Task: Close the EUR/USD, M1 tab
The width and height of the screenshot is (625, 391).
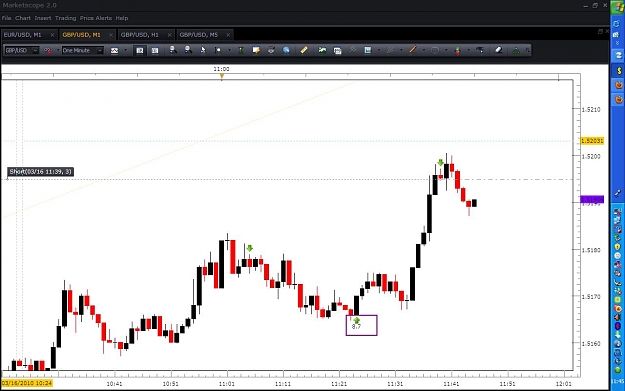Action: click(x=52, y=35)
